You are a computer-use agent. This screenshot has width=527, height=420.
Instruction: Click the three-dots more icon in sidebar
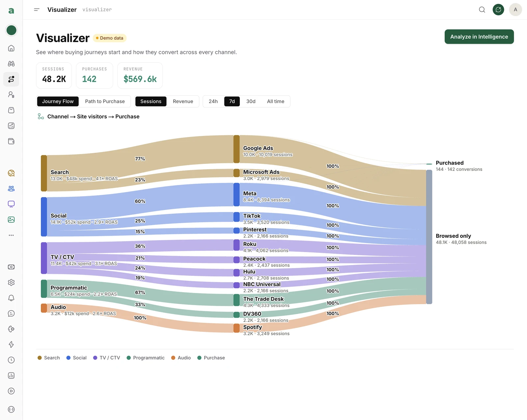11,235
